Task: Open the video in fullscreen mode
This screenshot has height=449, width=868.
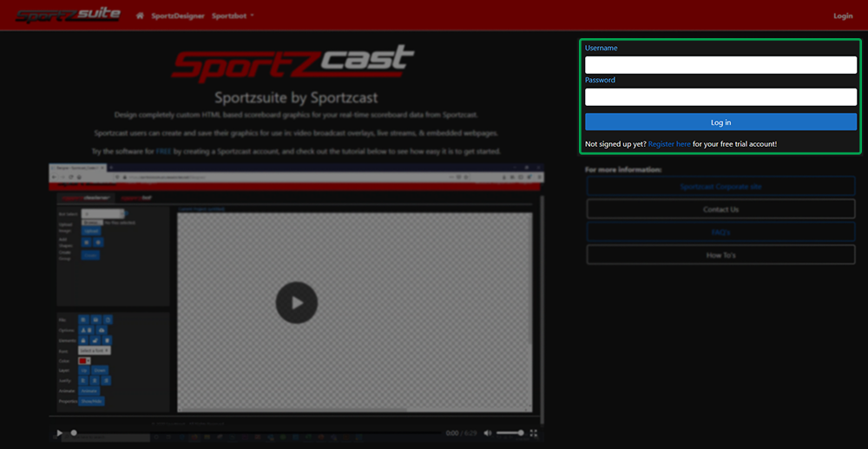Action: pyautogui.click(x=534, y=433)
